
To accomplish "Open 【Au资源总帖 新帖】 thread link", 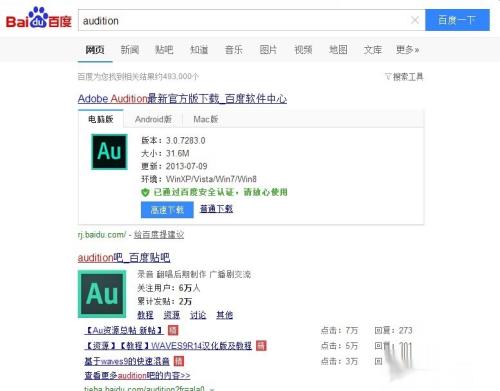I will pos(124,330).
